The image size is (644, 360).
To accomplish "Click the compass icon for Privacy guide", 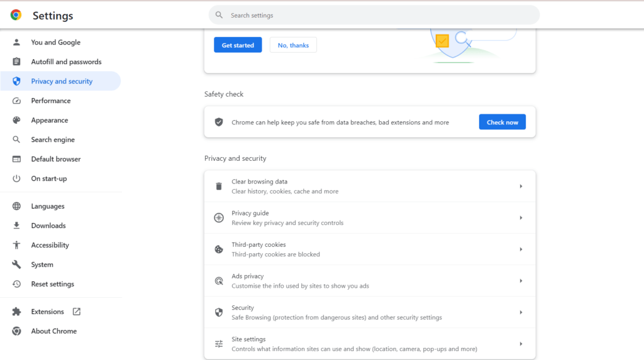I will [219, 218].
